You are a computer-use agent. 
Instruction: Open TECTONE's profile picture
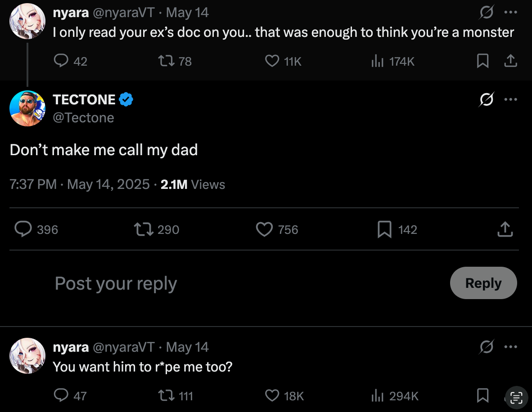click(x=27, y=108)
